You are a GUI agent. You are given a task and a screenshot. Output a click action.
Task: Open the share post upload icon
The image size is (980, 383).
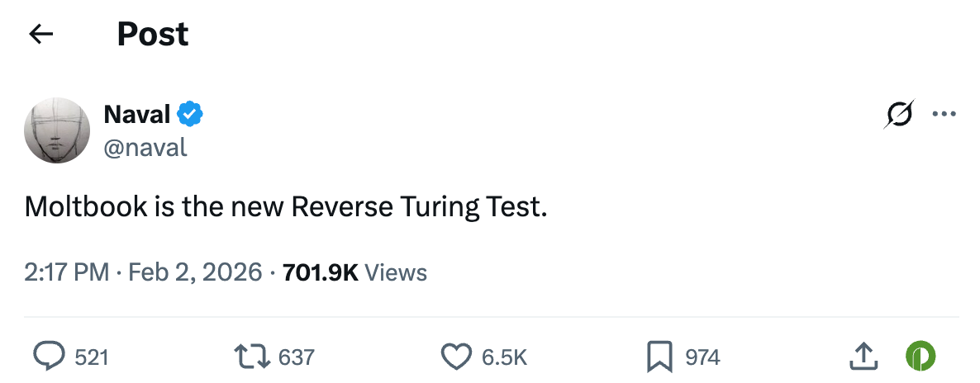click(862, 357)
